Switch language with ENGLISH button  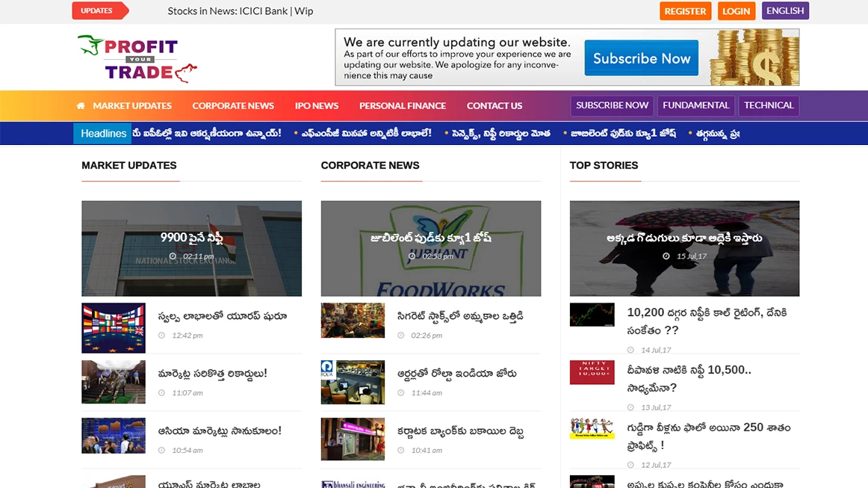pos(785,10)
